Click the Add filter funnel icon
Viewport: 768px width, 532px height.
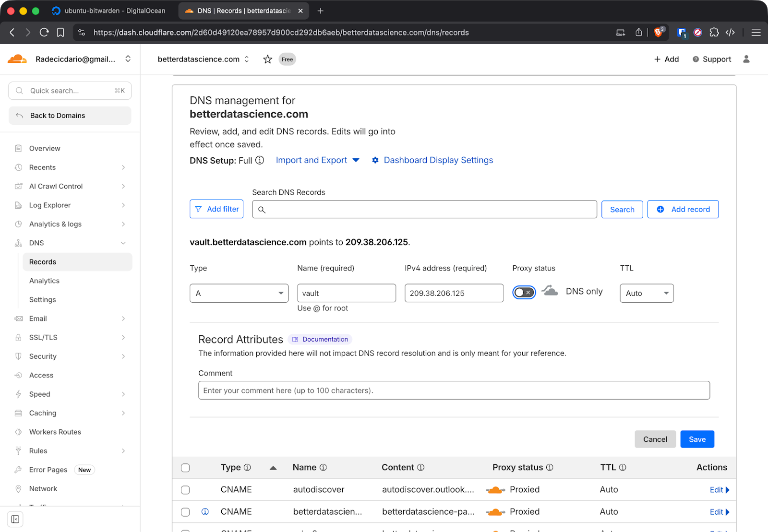tap(198, 209)
